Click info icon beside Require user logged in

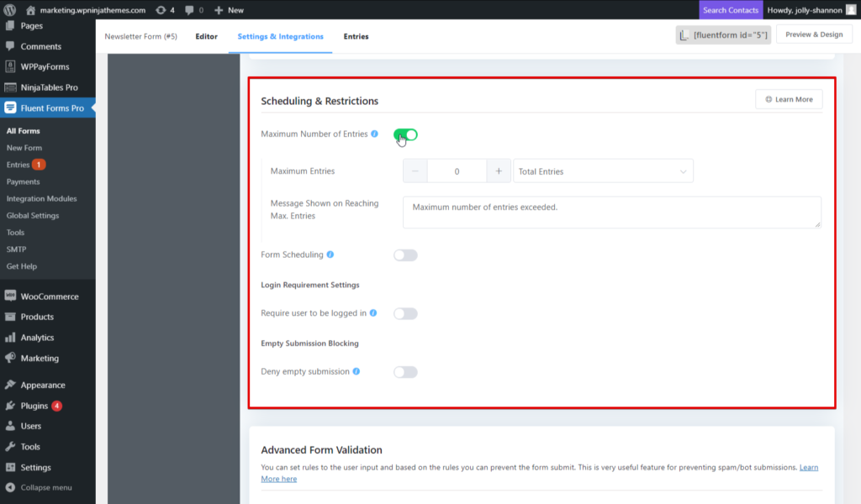click(x=373, y=312)
